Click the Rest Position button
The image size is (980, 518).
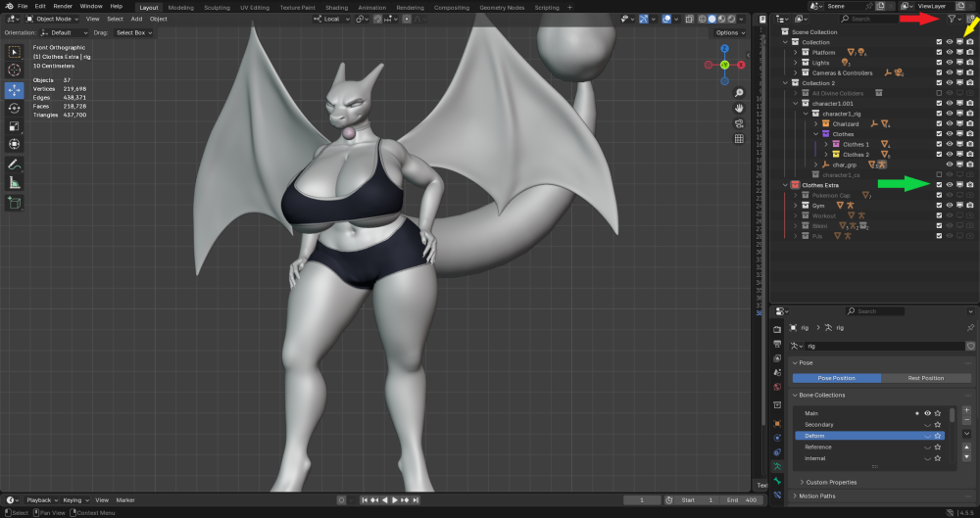926,378
